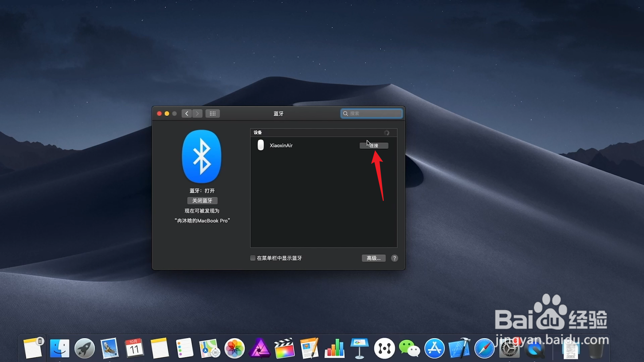Viewport: 644px width, 362px height.
Task: Click the white device icon beside XiaoxinAir
Action: click(x=261, y=145)
